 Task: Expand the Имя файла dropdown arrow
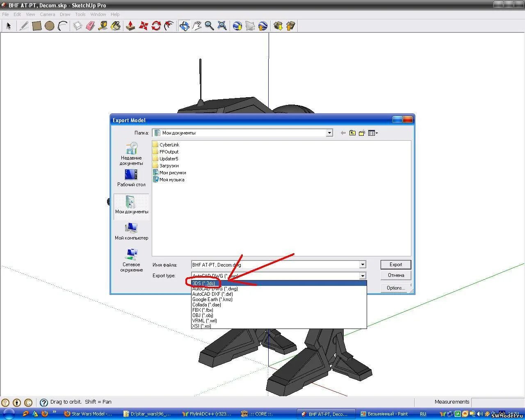click(362, 265)
